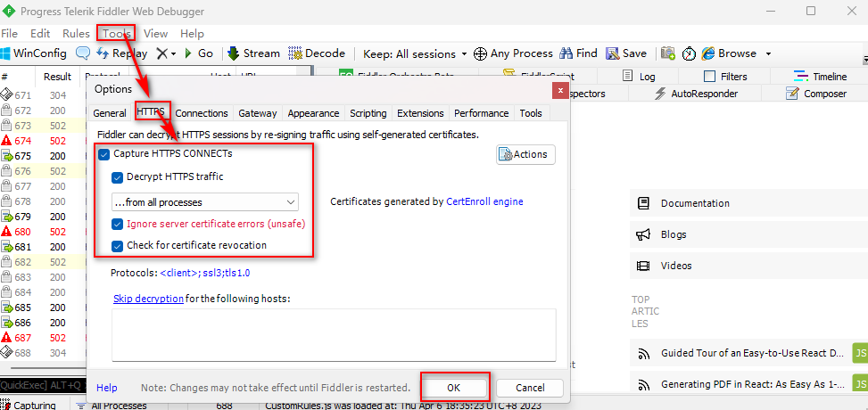Open the View menu
The width and height of the screenshot is (868, 410).
click(x=155, y=34)
